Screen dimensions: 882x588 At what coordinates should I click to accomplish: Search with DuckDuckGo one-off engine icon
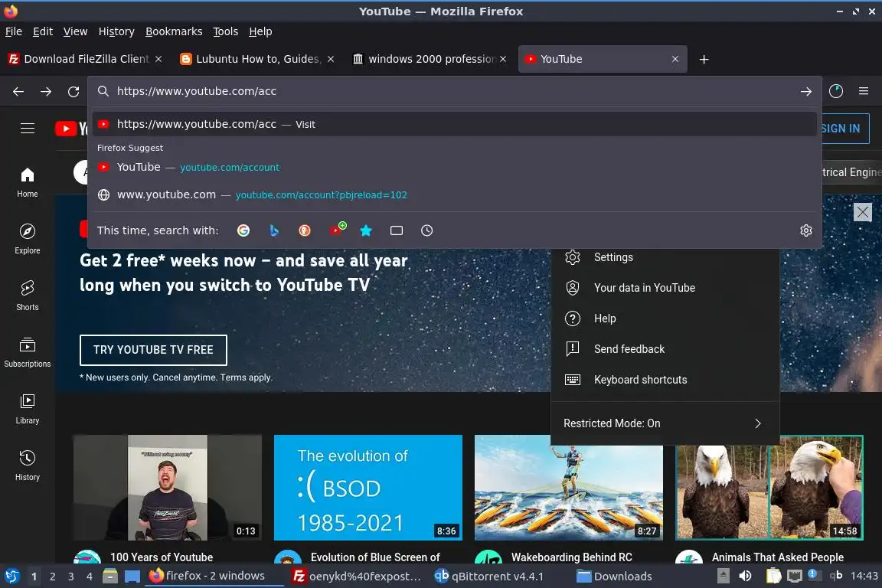click(x=304, y=230)
